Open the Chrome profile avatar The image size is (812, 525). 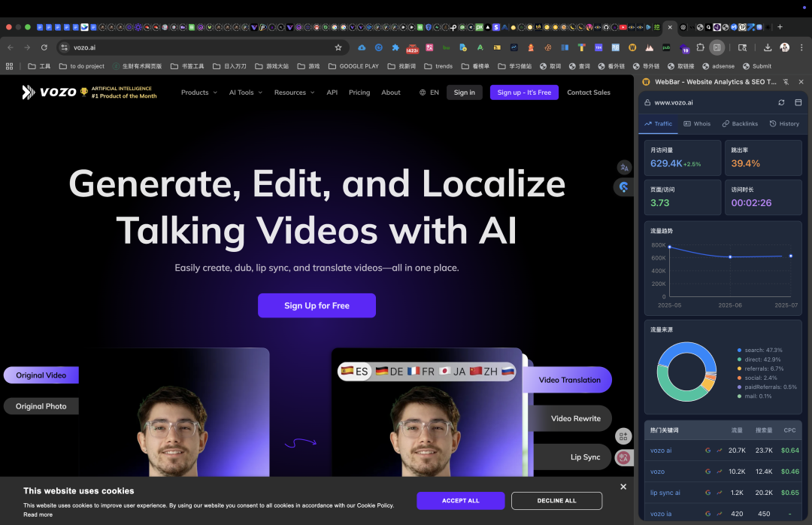point(784,47)
